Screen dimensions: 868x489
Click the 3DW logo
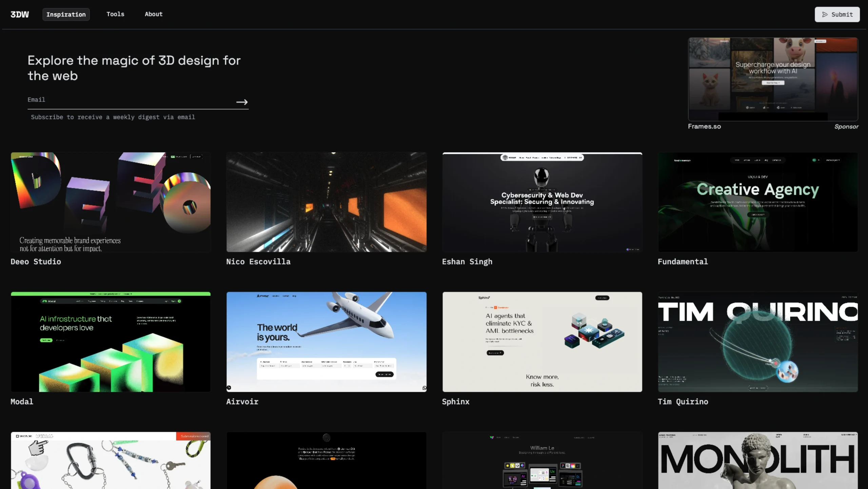tap(20, 14)
